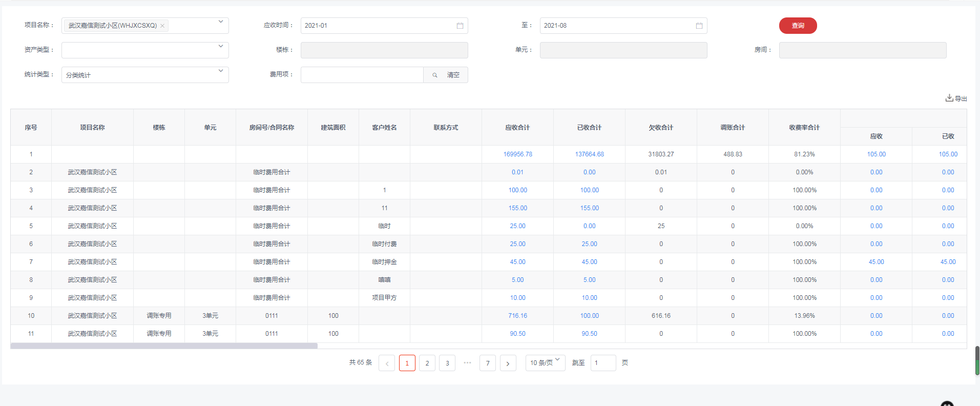
Task: Remove the 武汉嘉信测试小区 project tag
Action: coord(162,26)
